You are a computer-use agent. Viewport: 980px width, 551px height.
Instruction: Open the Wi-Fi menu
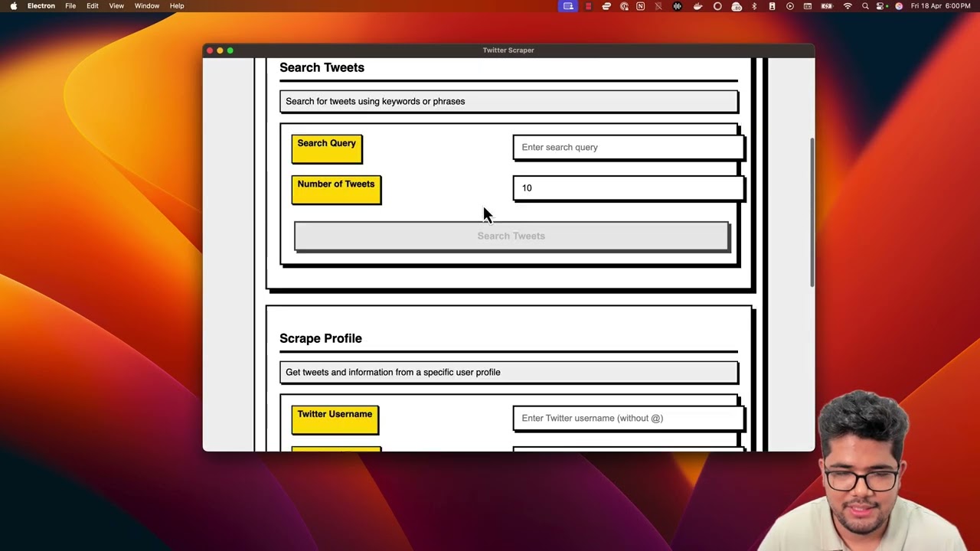coord(848,6)
